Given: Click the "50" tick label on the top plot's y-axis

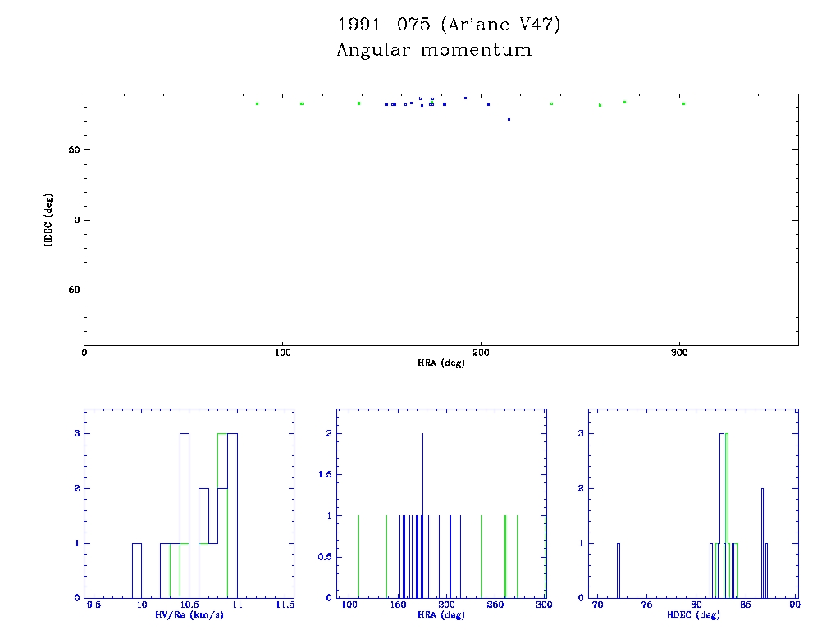Looking at the screenshot, I should click(74, 150).
